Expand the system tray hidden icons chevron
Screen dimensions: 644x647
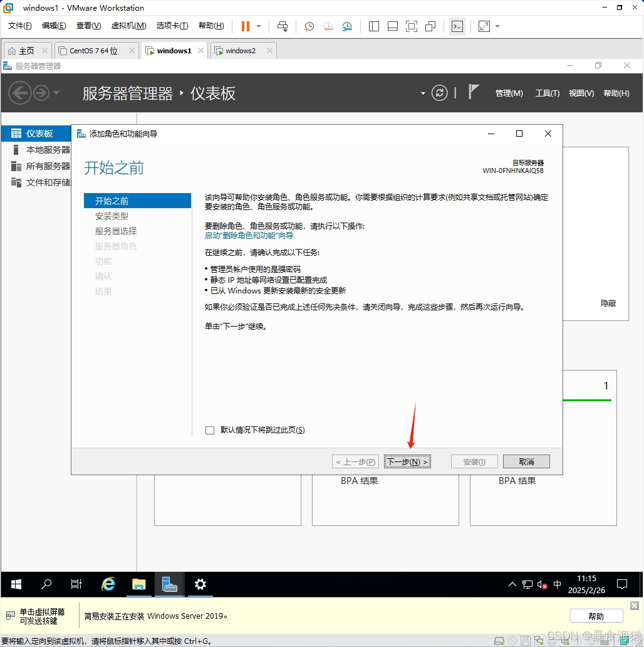click(512, 584)
